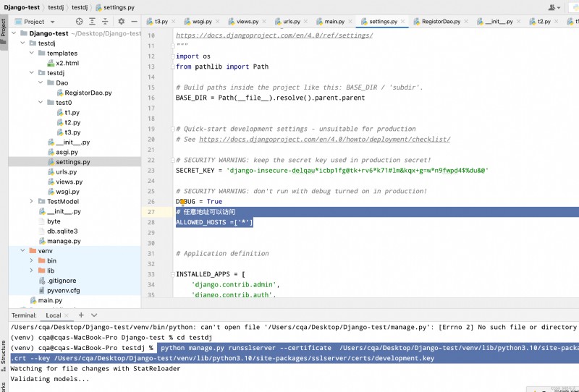Click the locate/select opened file target icon
The image size is (579, 392).
pyautogui.click(x=79, y=22)
